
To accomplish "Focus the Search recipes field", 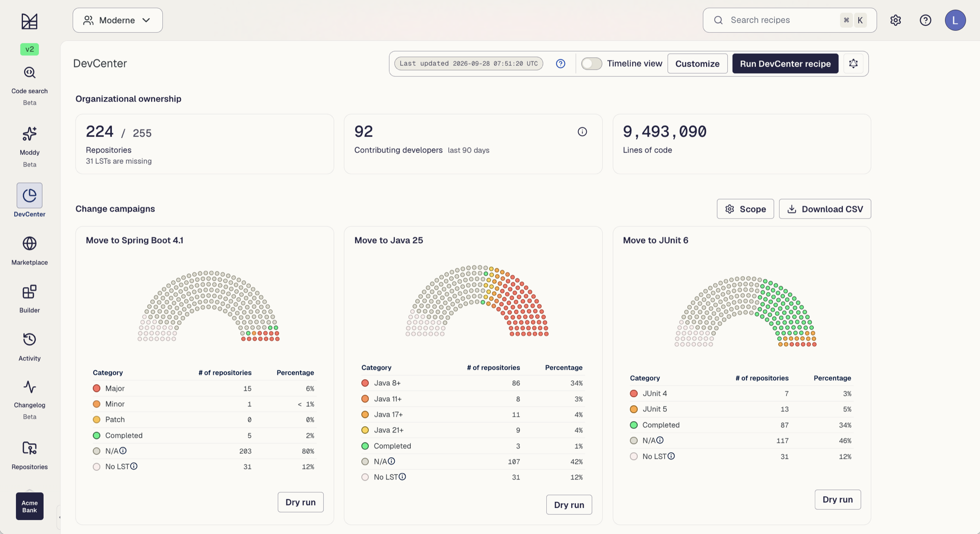I will pyautogui.click(x=790, y=20).
